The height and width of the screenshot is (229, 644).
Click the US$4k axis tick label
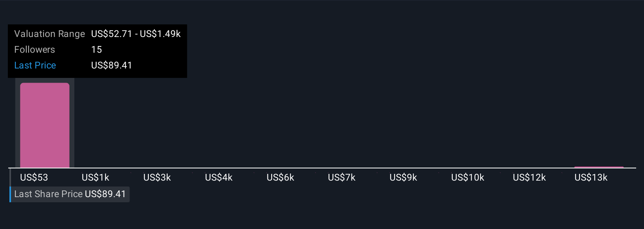tap(219, 177)
